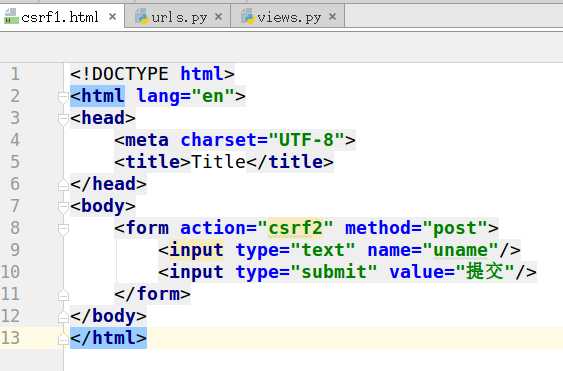Close the csrf1.html tab
The width and height of the screenshot is (563, 371).
[112, 17]
